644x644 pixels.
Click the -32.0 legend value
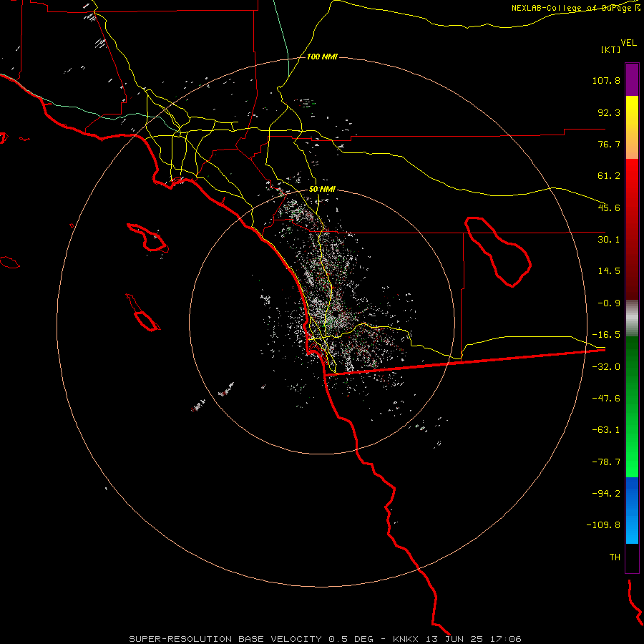[606, 367]
